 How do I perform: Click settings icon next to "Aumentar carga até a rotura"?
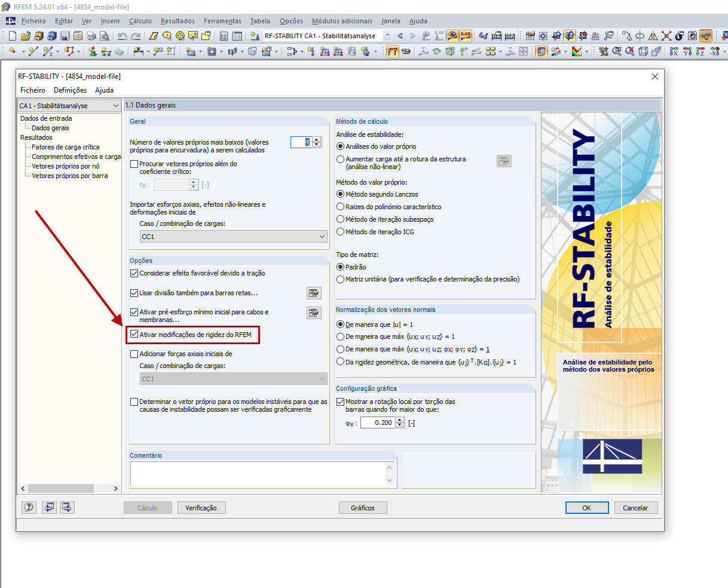click(504, 161)
